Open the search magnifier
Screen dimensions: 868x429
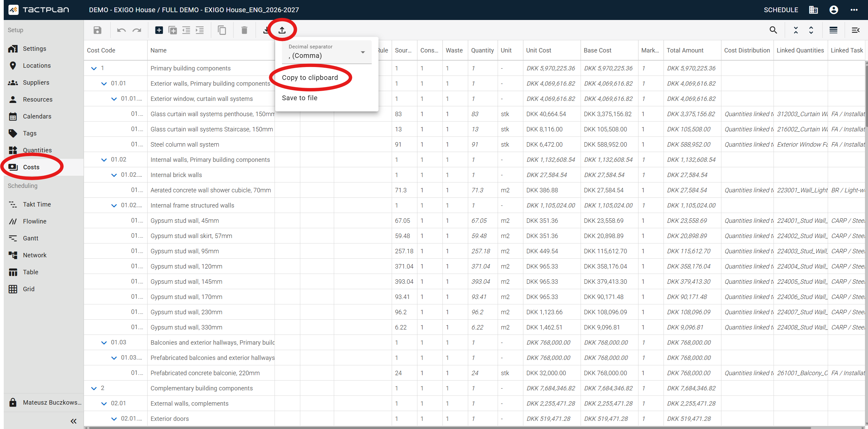(x=773, y=30)
